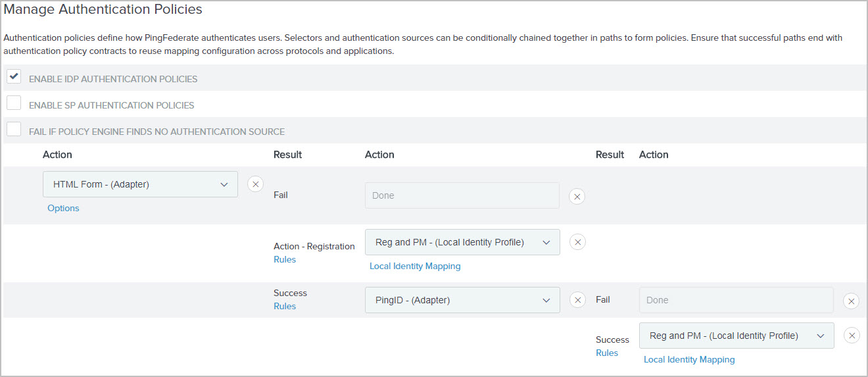The height and width of the screenshot is (377, 868).
Task: Enable SP authentication policies checkbox
Action: (14, 103)
